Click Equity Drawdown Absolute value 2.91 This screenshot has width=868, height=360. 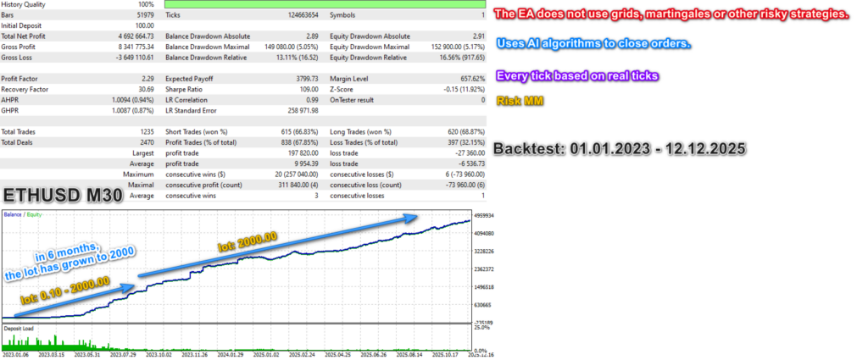(x=479, y=36)
